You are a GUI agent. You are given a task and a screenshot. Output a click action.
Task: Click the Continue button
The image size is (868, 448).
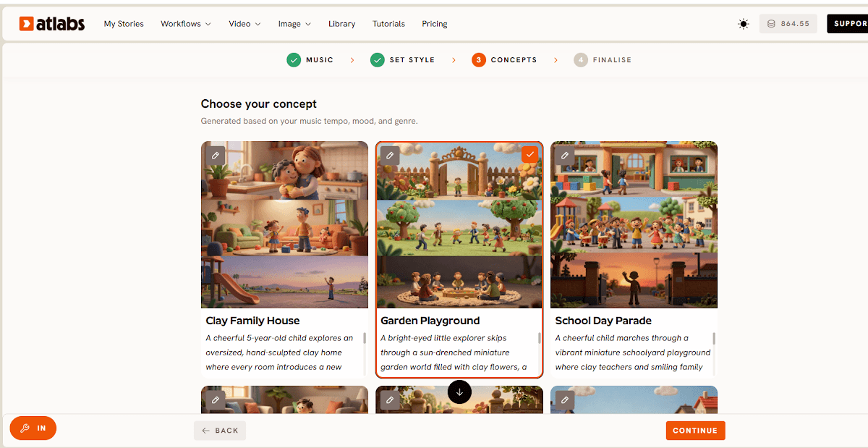[x=695, y=431]
